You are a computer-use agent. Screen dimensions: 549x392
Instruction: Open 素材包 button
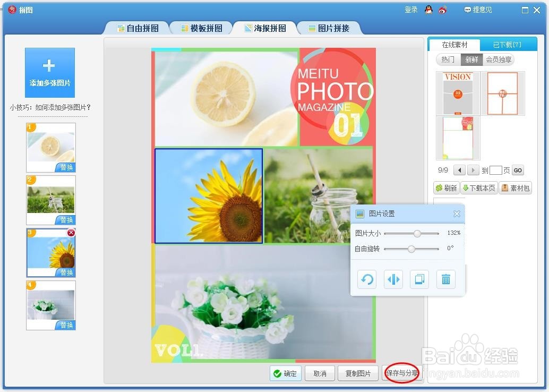point(515,188)
